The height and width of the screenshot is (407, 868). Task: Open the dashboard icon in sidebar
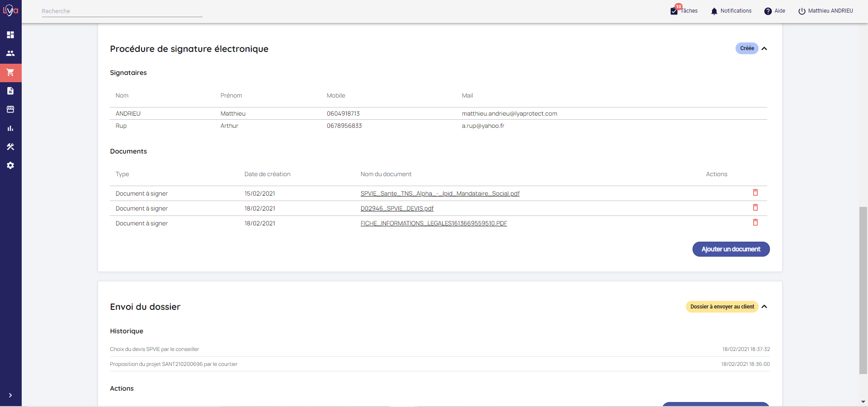pos(10,35)
